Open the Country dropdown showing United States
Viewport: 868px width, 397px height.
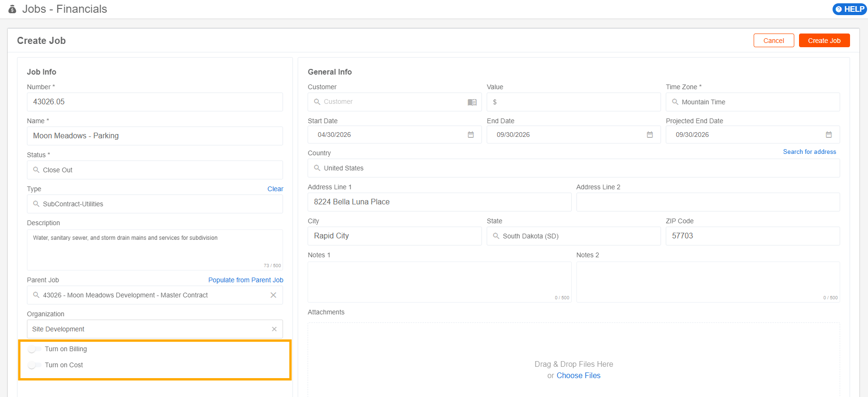(574, 168)
